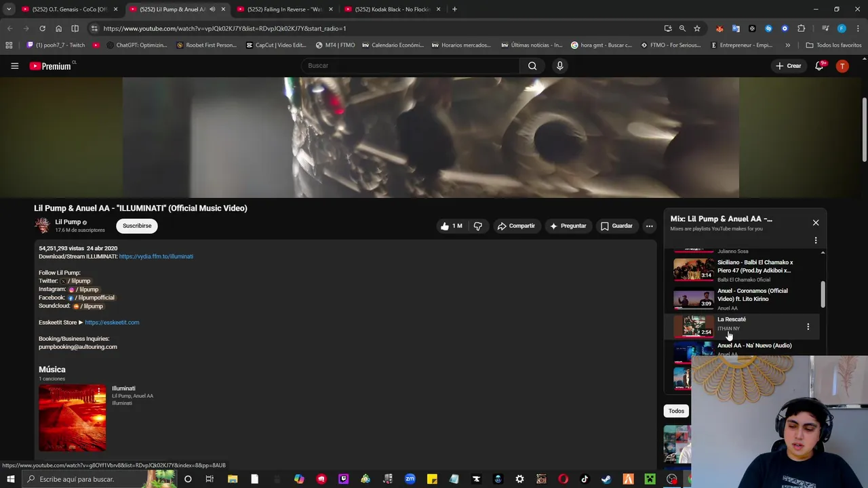Open Crear dropdown

pos(789,66)
